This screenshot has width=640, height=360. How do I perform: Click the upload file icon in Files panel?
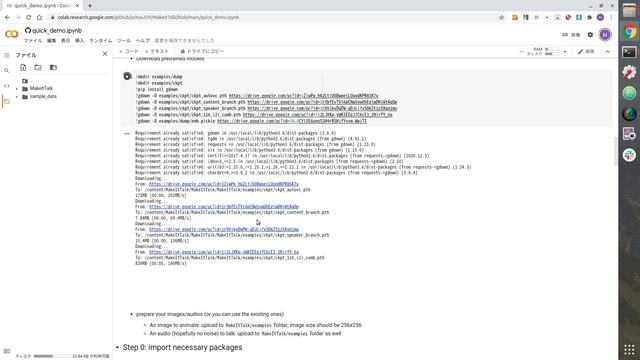(23, 68)
